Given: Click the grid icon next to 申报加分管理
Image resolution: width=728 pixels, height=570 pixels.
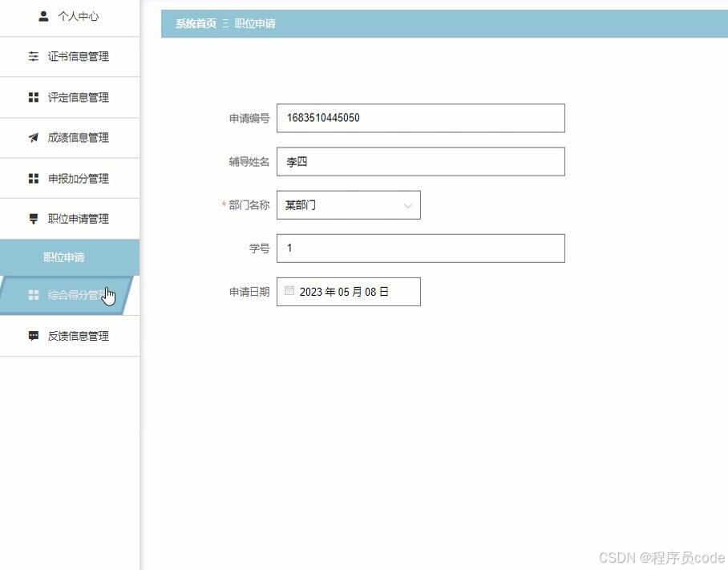Looking at the screenshot, I should coord(34,178).
